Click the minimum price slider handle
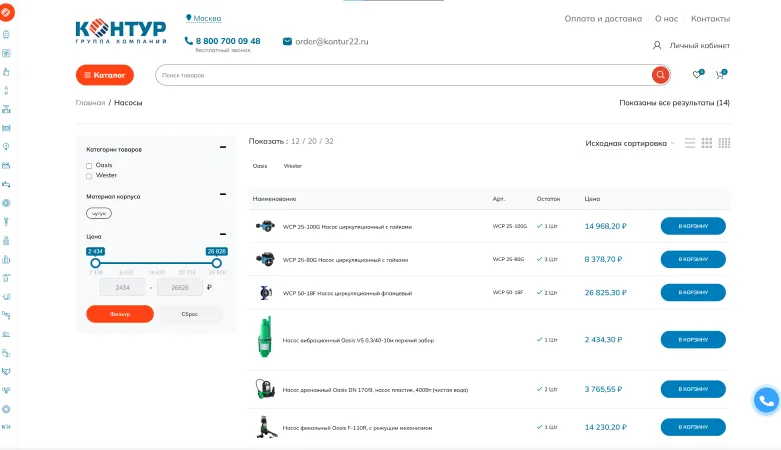 95,263
